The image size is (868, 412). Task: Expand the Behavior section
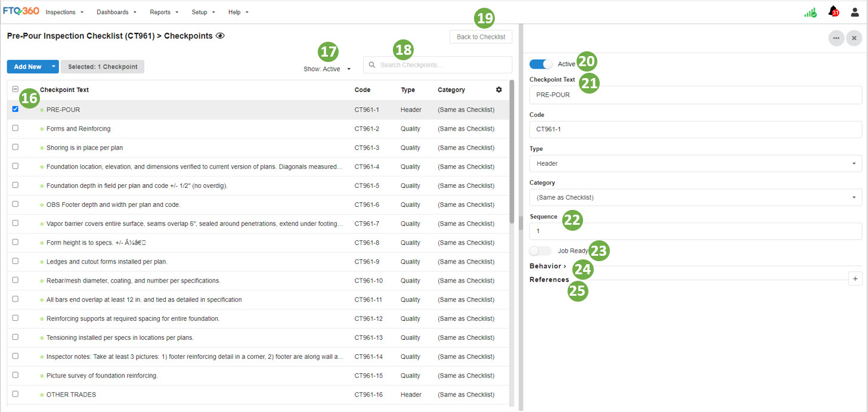[547, 266]
